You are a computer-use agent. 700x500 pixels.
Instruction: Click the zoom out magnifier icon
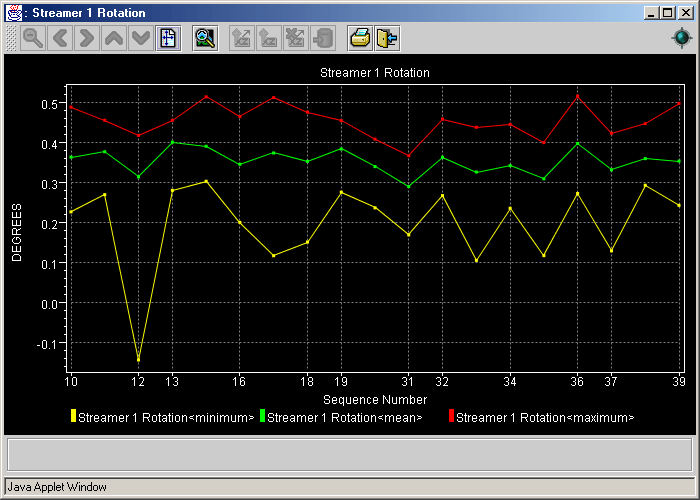pyautogui.click(x=33, y=39)
